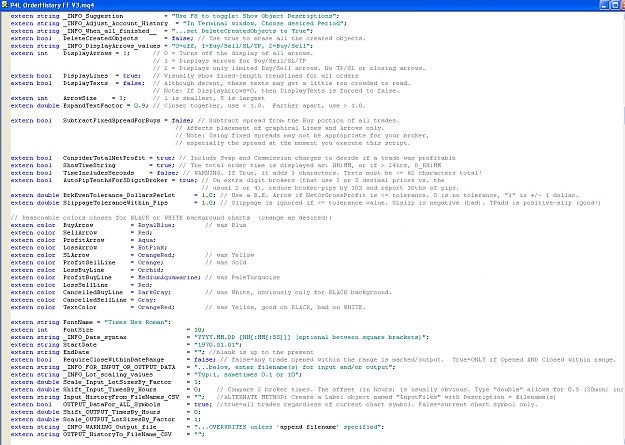Click the ProfitArrow variable name

[84, 240]
